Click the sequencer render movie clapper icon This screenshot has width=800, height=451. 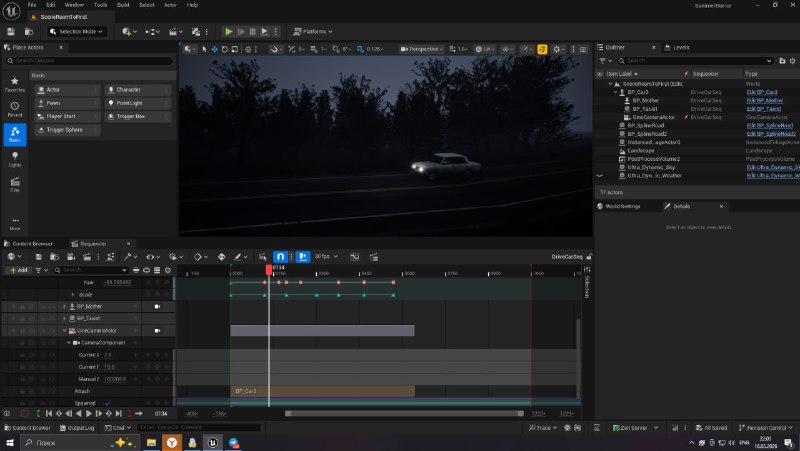pos(87,257)
